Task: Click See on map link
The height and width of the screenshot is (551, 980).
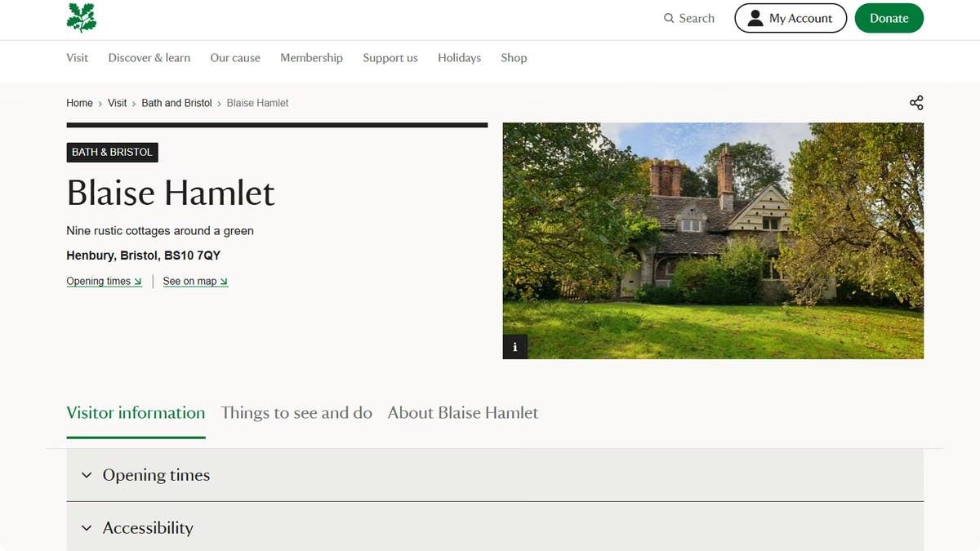Action: point(195,281)
